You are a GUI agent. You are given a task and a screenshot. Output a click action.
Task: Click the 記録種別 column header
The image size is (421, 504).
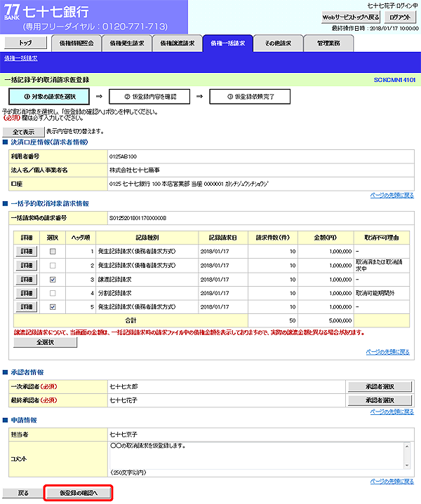[x=147, y=238]
